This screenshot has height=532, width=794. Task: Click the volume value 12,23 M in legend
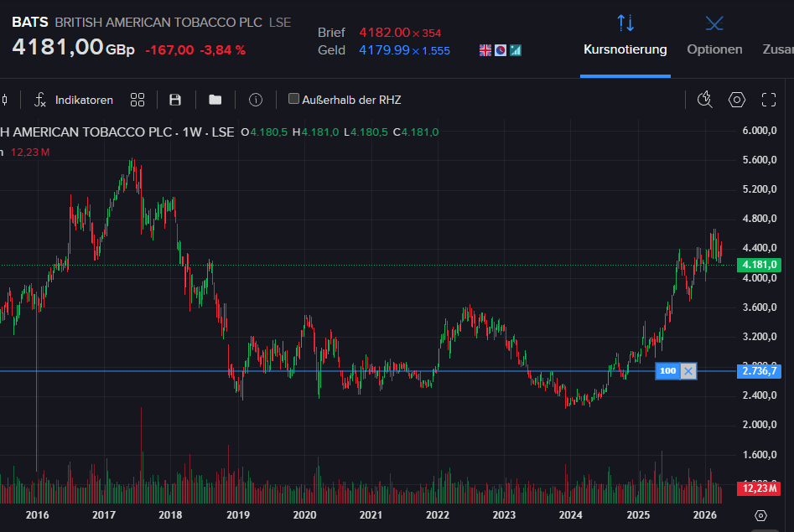[30, 152]
